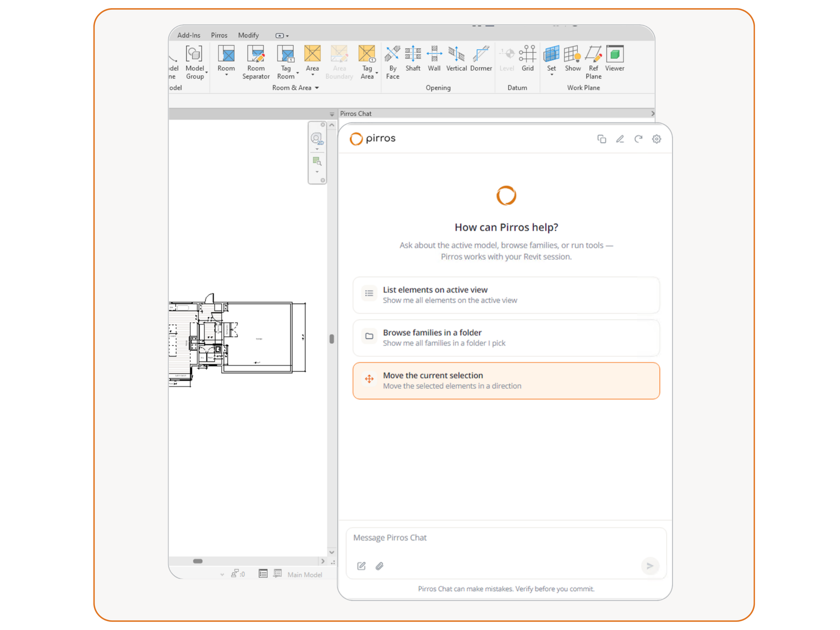The image size is (840, 630).
Task: Click the scroll up arrow of drawing view
Action: (x=332, y=125)
